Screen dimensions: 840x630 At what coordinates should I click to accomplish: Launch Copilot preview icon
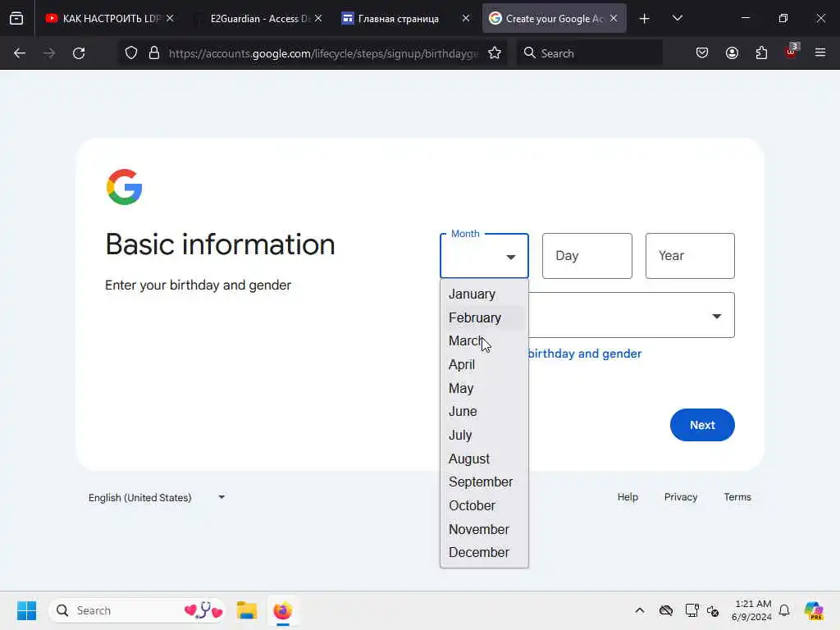(814, 610)
